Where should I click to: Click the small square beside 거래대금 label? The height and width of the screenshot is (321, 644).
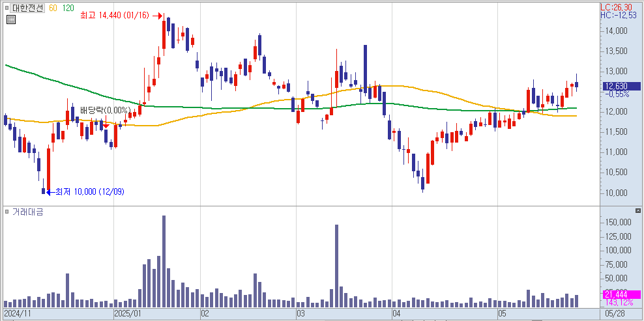point(7,212)
